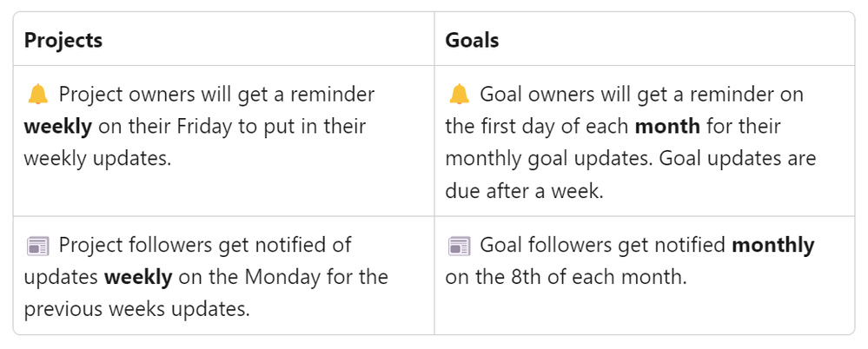Click the text previous weeks updates

136,309
